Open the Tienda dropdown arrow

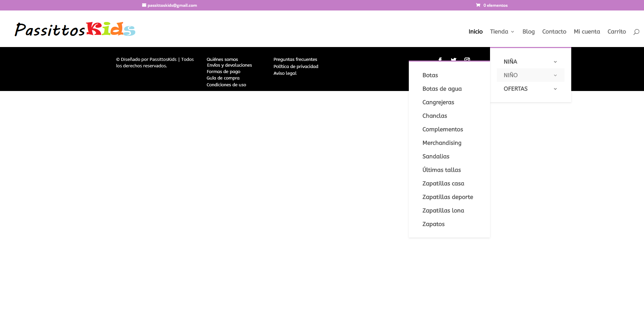click(x=513, y=32)
